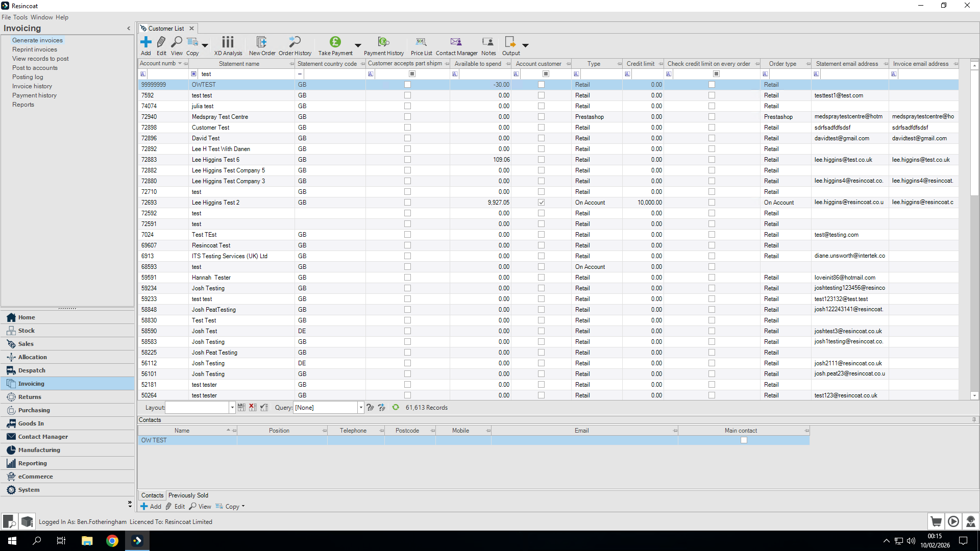This screenshot has height=551, width=980.
Task: Open the Tools menu
Action: [x=20, y=17]
